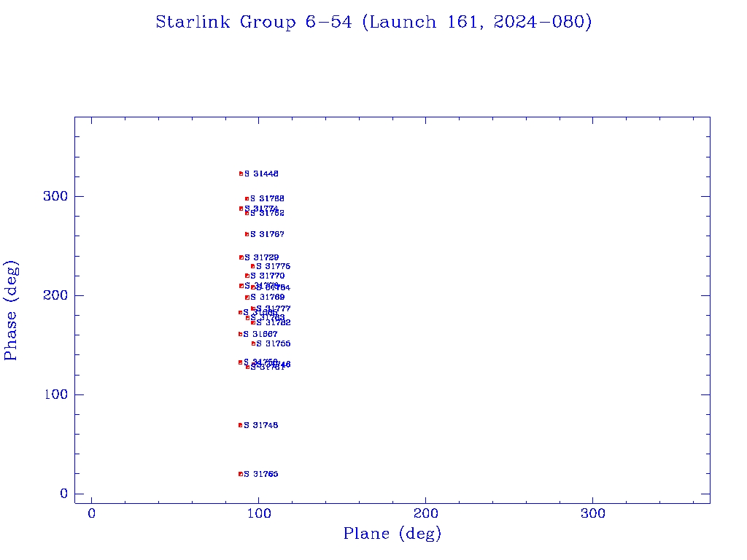
Task: Click the Plane (deg) x-axis label
Action: click(392, 534)
